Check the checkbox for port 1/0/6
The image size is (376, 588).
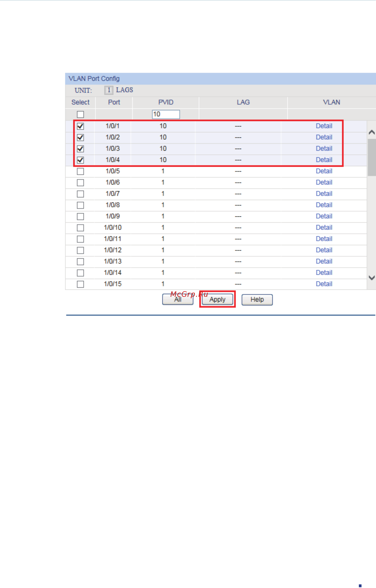click(x=80, y=183)
